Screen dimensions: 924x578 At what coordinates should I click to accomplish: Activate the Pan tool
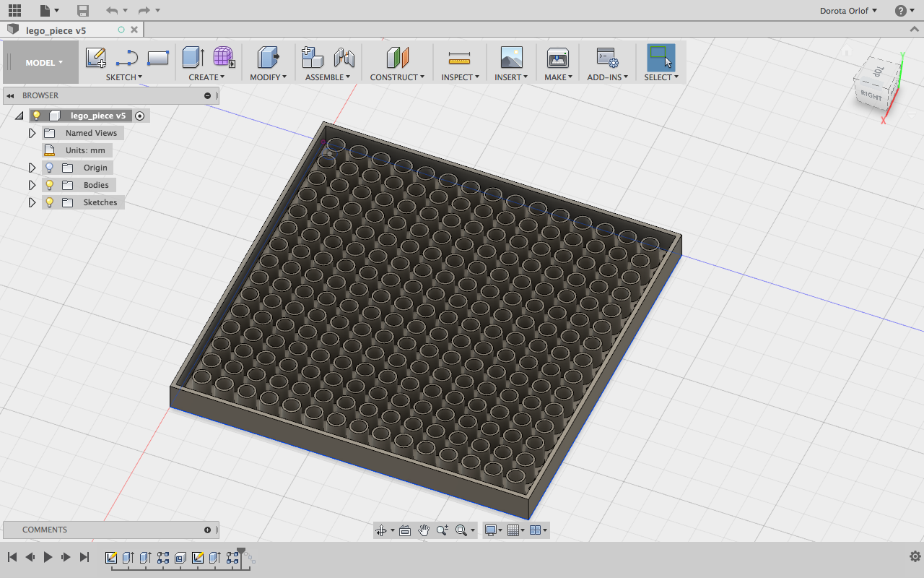(424, 530)
